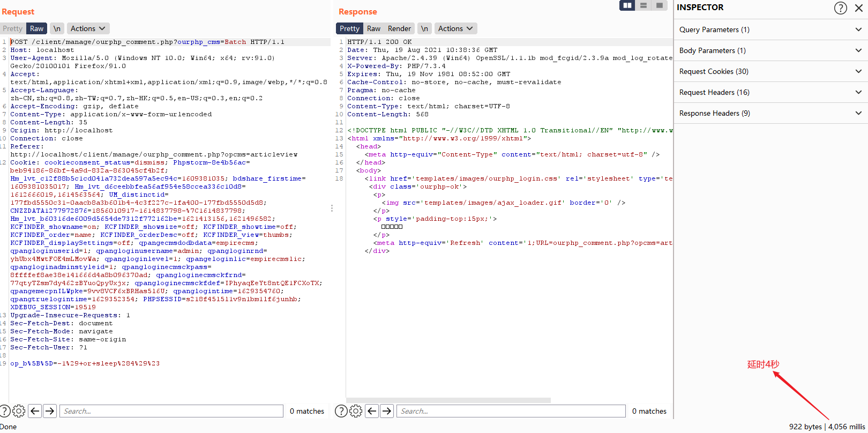The width and height of the screenshot is (868, 433).
Task: Expand Query Parameters (1) section
Action: click(770, 29)
